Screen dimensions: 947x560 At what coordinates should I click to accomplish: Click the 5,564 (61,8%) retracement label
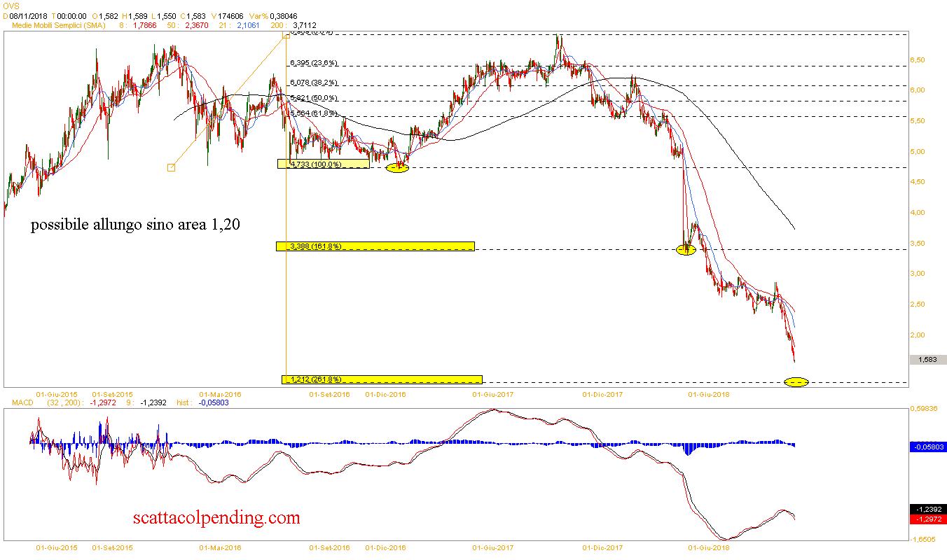314,113
